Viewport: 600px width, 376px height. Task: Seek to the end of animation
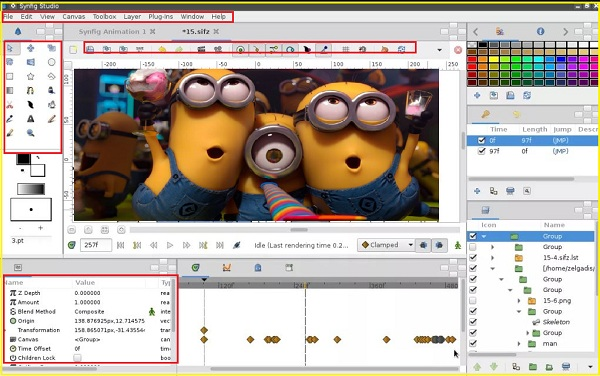pos(220,245)
